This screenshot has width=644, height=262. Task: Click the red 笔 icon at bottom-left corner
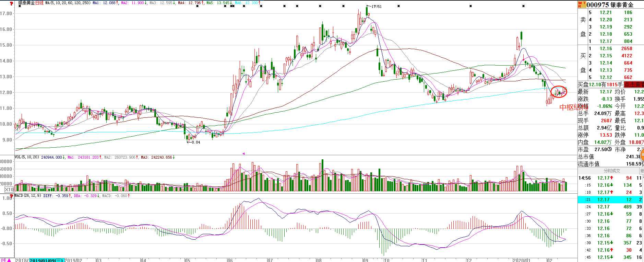point(3,260)
